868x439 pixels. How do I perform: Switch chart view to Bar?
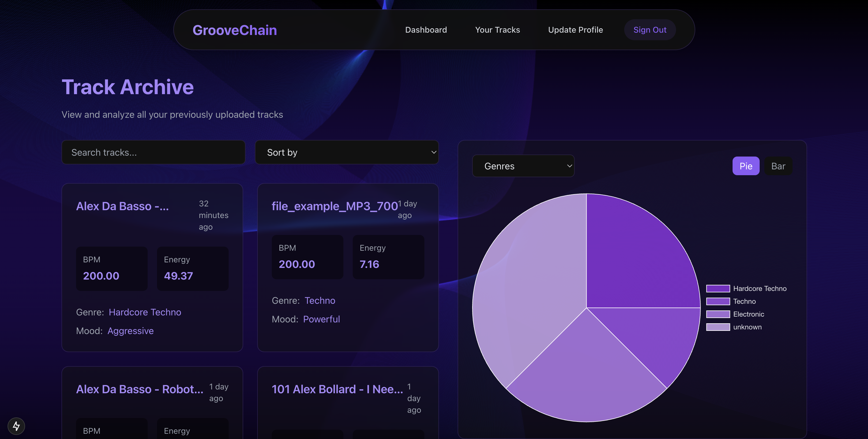click(778, 166)
